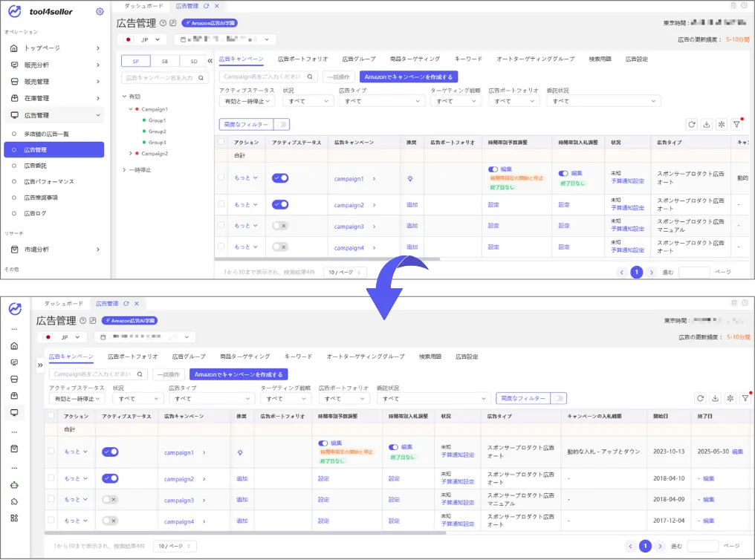
Task: Toggle 高度なフィルター switch in top screenshot
Action: coord(282,125)
